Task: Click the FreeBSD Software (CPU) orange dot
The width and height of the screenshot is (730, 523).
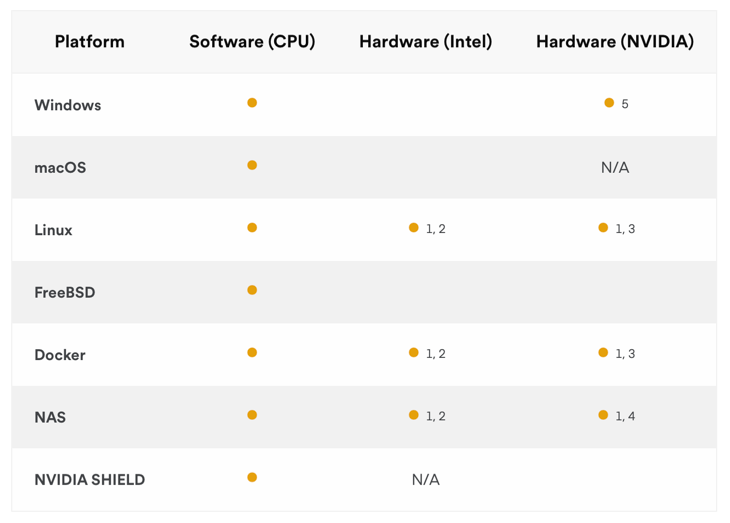Action: (x=252, y=290)
